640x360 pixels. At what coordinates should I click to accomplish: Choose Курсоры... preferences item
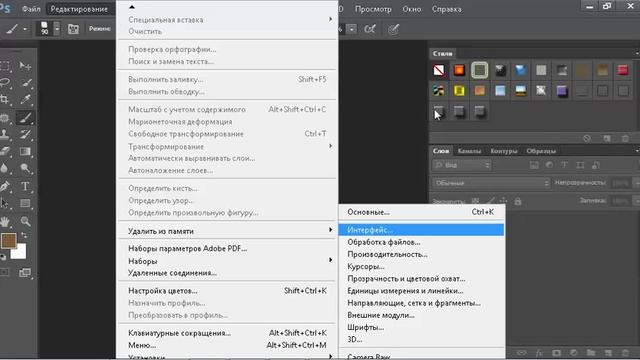click(x=421, y=267)
